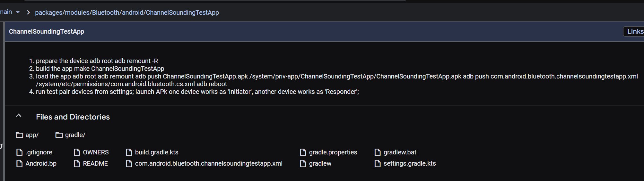The image size is (644, 181).
Task: Click the README file icon
Action: coord(77,164)
